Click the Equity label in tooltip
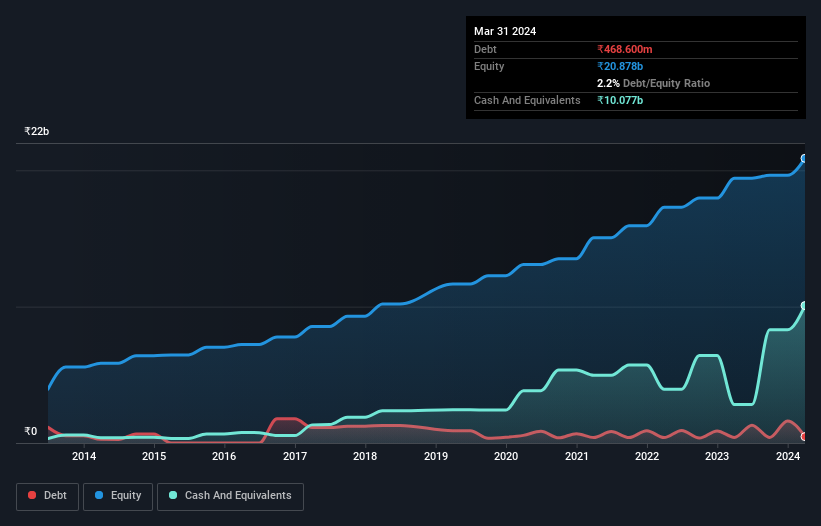This screenshot has height=526, width=821. (x=489, y=66)
